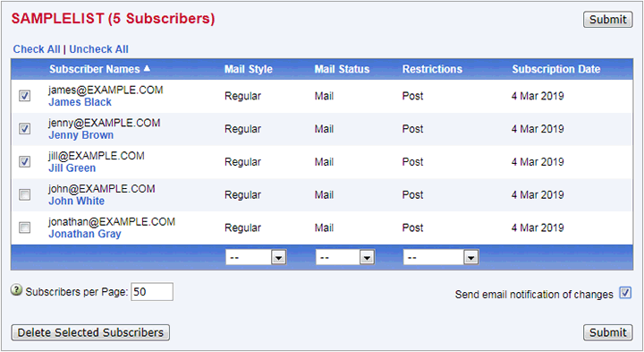Click 4 Mar 2019 in John White row
Screen dimensions: 644x352
click(x=538, y=195)
